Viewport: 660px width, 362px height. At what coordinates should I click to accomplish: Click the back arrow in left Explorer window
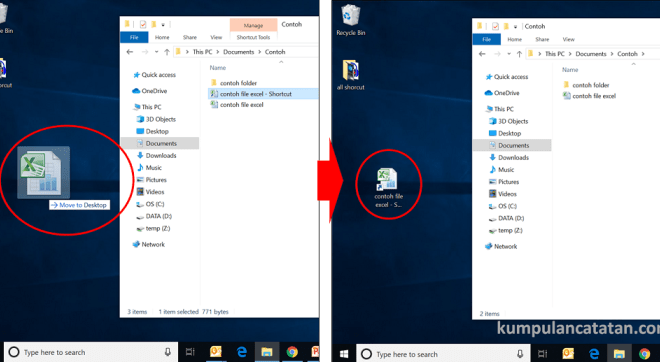click(130, 52)
